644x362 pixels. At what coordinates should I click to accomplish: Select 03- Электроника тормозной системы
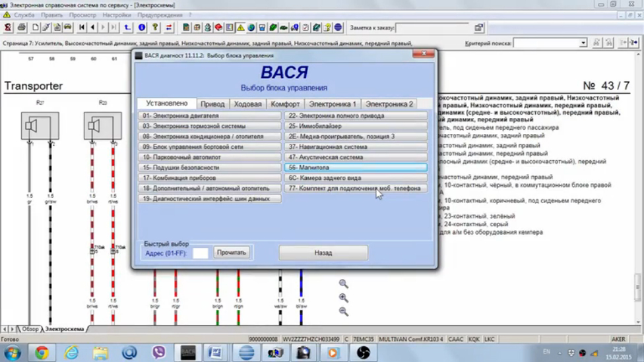pos(210,126)
